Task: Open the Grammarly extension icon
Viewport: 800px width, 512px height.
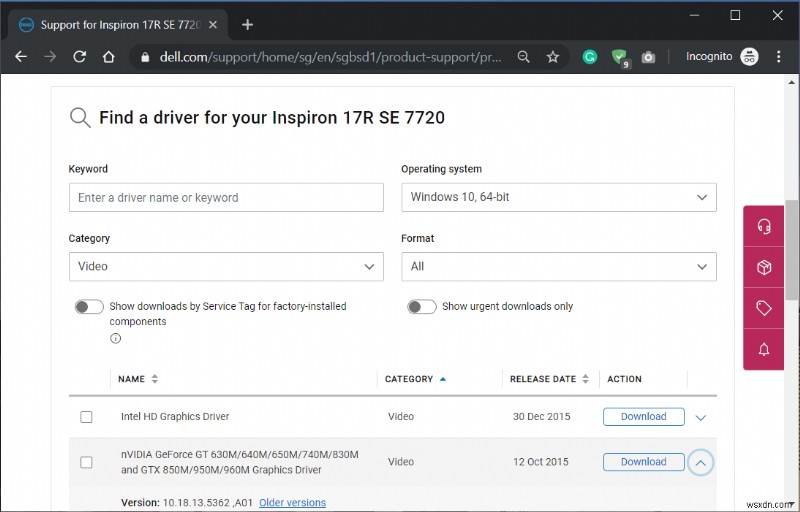Action: [590, 57]
